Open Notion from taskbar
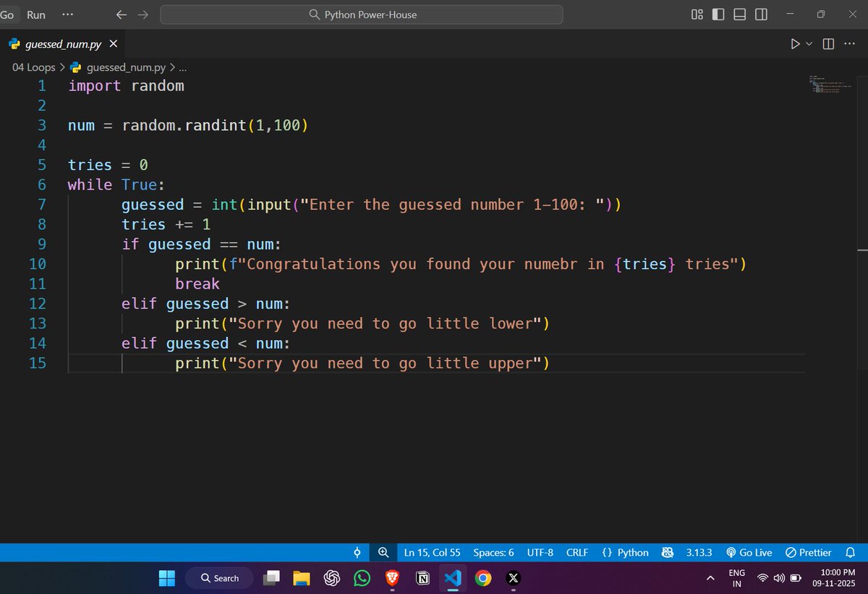Image resolution: width=868 pixels, height=594 pixels. pos(422,578)
